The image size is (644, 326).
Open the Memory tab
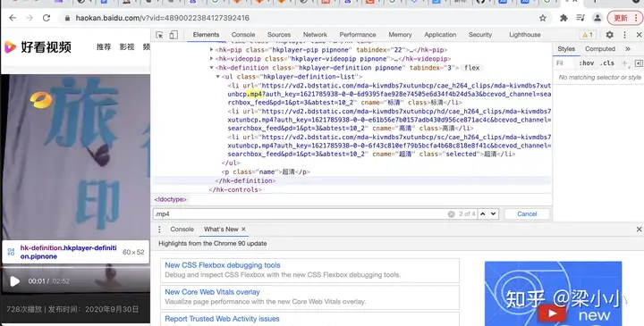tap(400, 35)
